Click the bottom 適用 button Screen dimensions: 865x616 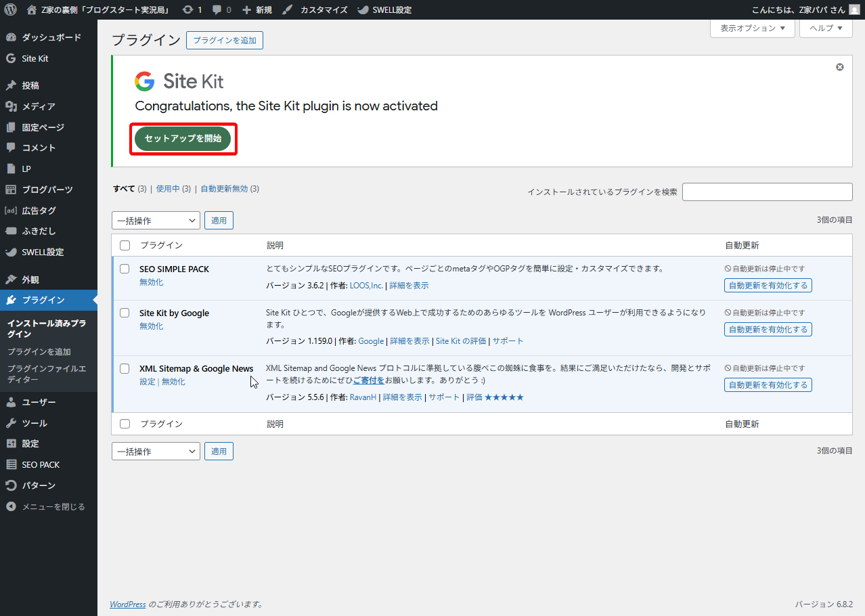click(219, 451)
